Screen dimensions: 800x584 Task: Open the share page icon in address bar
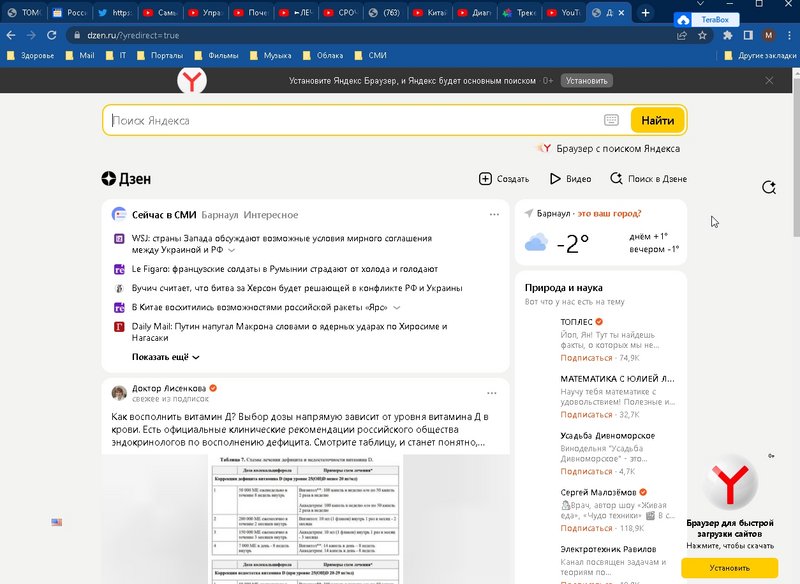tap(682, 35)
